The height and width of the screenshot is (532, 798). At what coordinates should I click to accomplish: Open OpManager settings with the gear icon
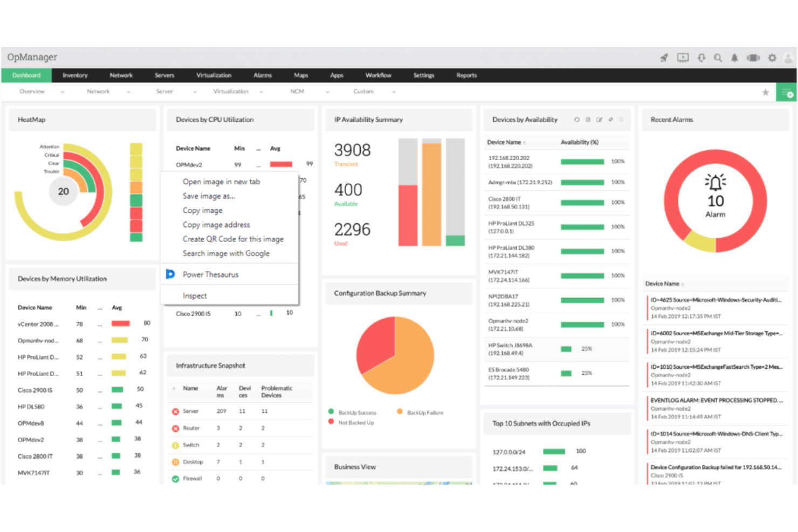click(772, 58)
